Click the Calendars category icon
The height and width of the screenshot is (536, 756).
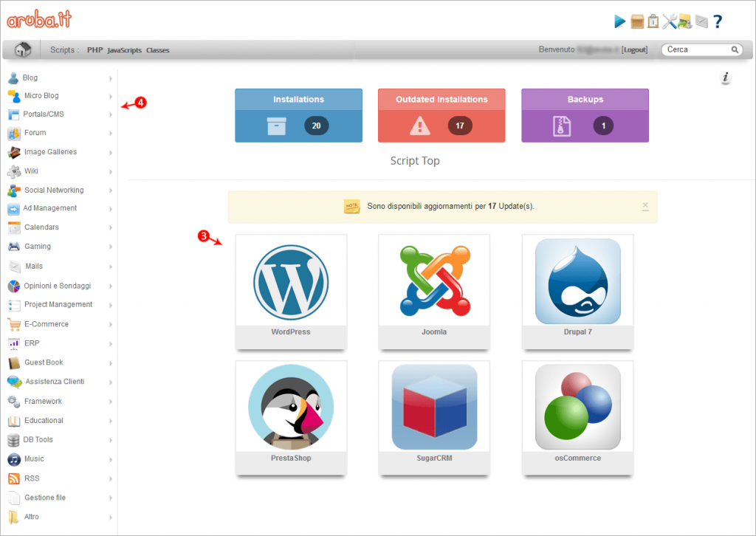(x=14, y=227)
